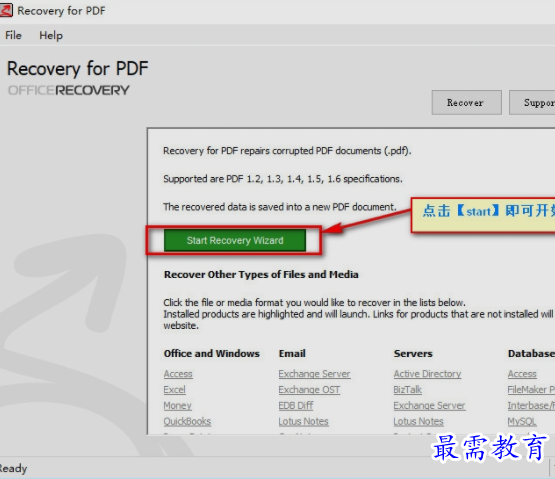
Task: Click the OFFICERECOVERY logo
Action: click(69, 90)
